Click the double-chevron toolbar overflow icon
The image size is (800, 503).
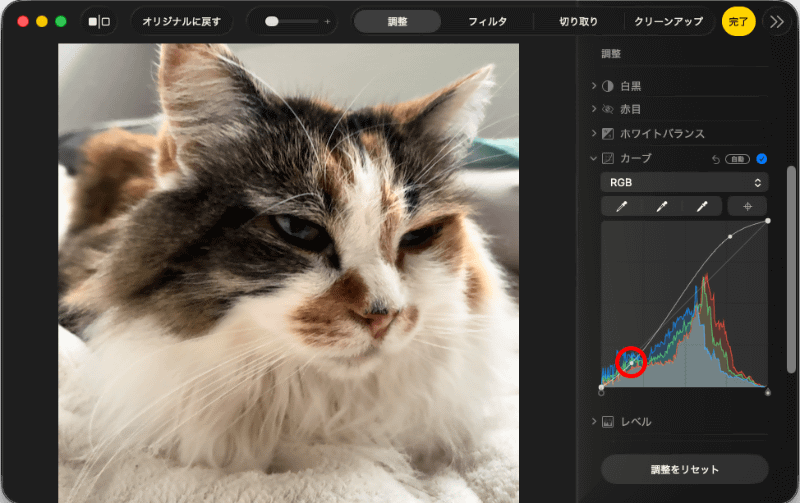click(x=777, y=22)
